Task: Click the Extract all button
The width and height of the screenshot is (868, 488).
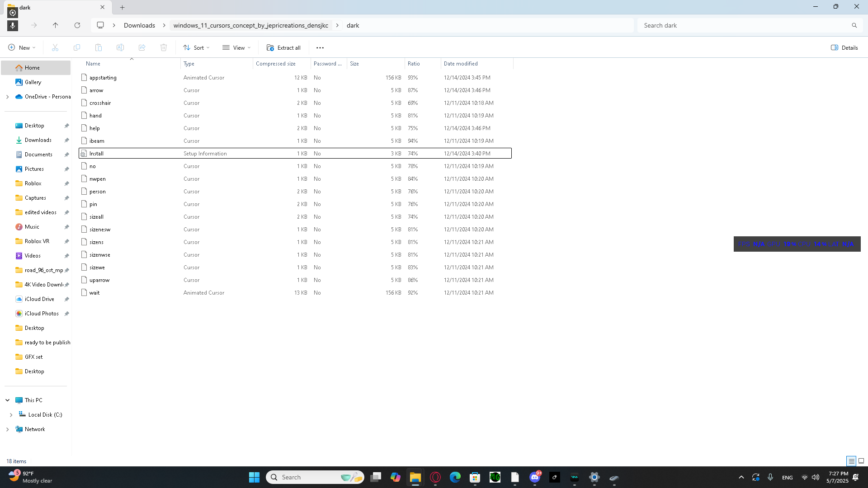Action: point(283,47)
